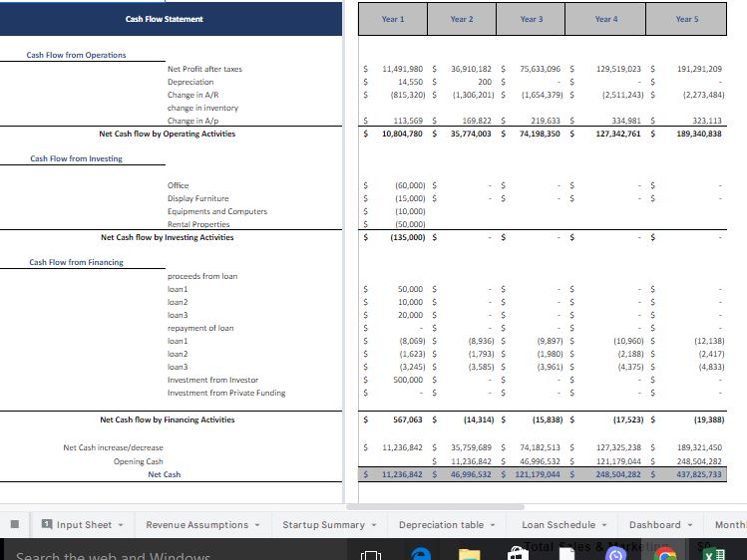Open Task View in the taskbar
The image size is (747, 560).
tap(371, 555)
